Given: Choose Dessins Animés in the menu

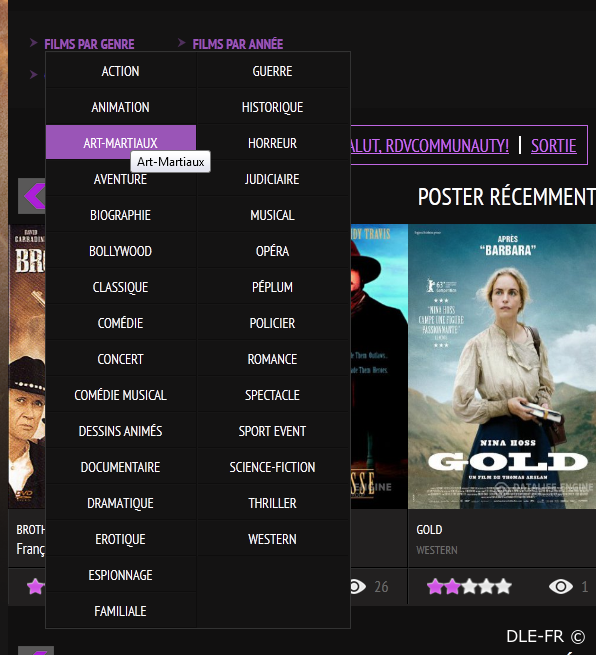Looking at the screenshot, I should 120,431.
